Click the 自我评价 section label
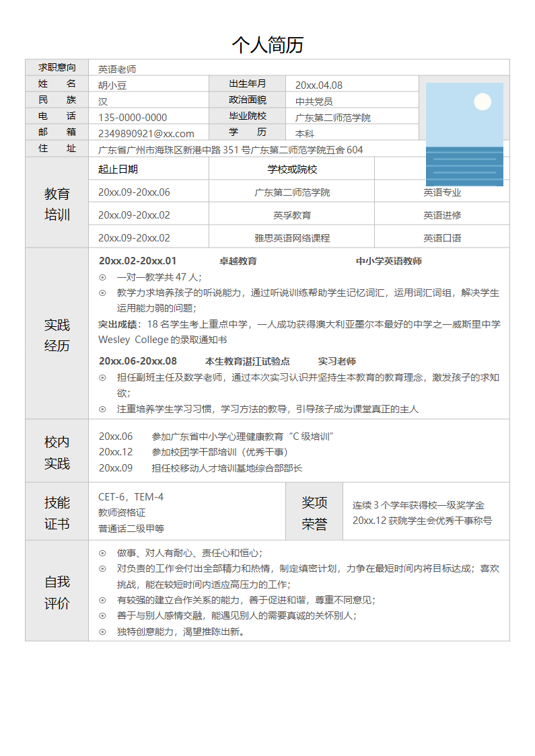 click(x=57, y=593)
